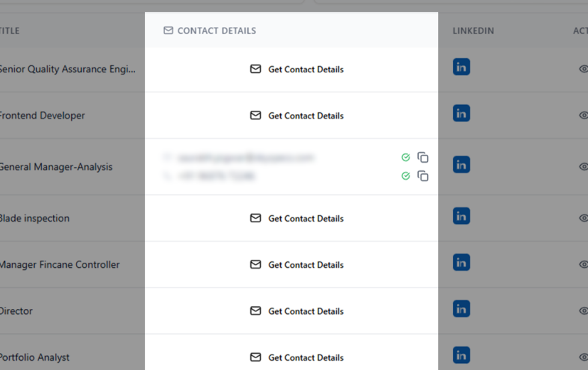The width and height of the screenshot is (588, 370).
Task: Get Contact Details for Senior Quality Assurance Engineer
Action: [297, 69]
